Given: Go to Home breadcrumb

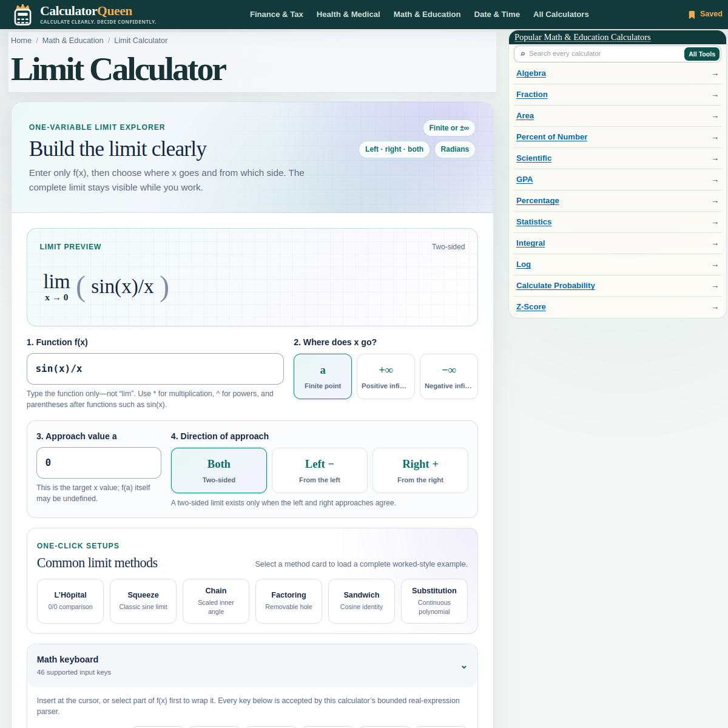Looking at the screenshot, I should [x=21, y=41].
